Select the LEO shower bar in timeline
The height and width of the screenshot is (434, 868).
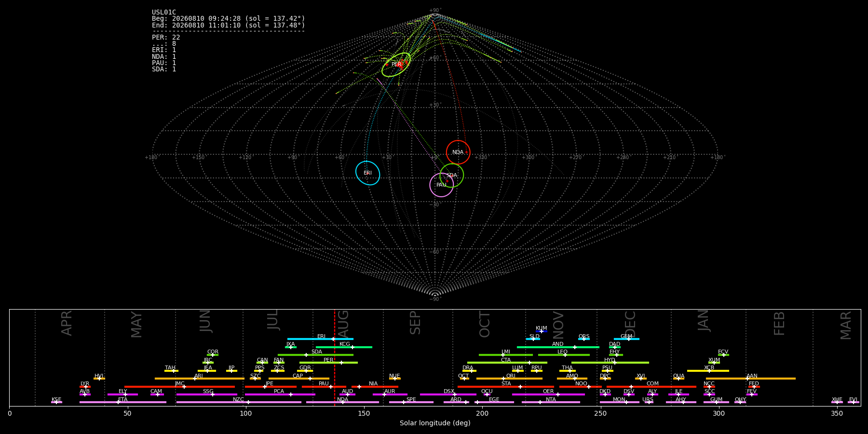point(564,355)
